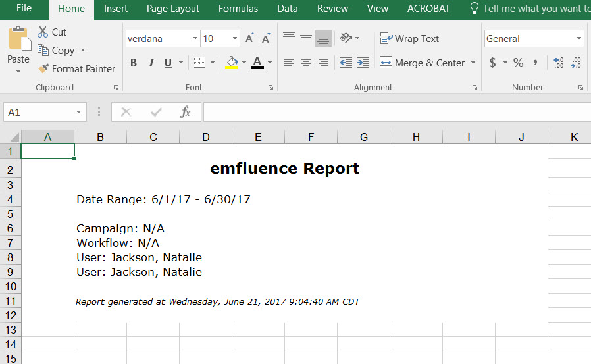Open the Orientation dropdown arrow

pyautogui.click(x=357, y=38)
